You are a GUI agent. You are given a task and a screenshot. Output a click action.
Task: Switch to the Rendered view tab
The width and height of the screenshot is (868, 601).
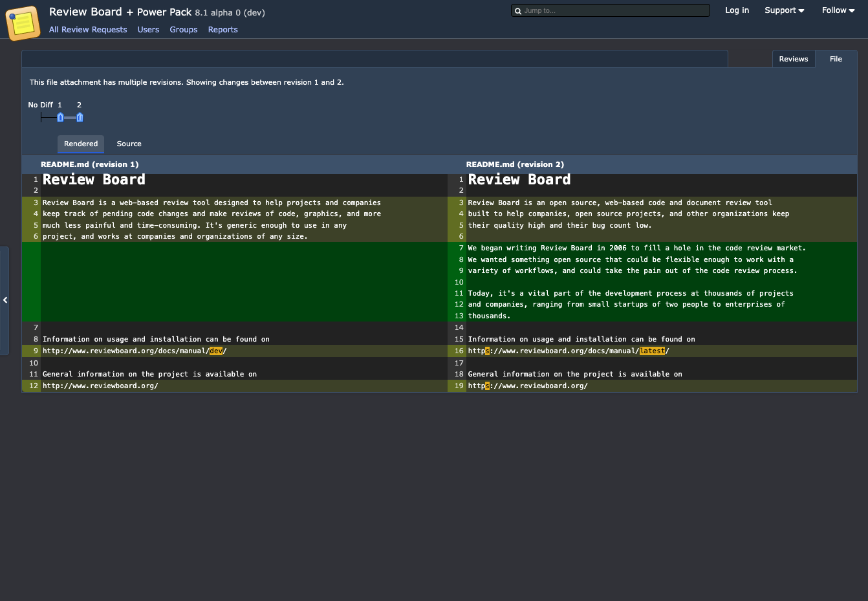coord(81,144)
